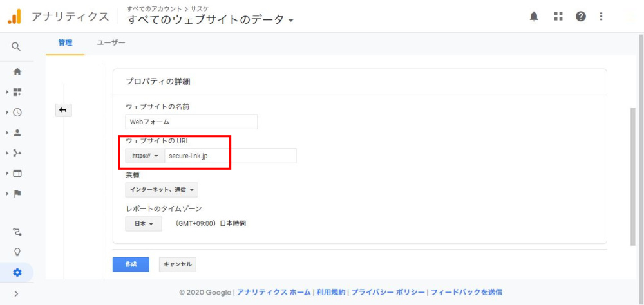Expand the left sidebar with bottom chevron
The width and height of the screenshot is (644, 305).
tap(16, 294)
